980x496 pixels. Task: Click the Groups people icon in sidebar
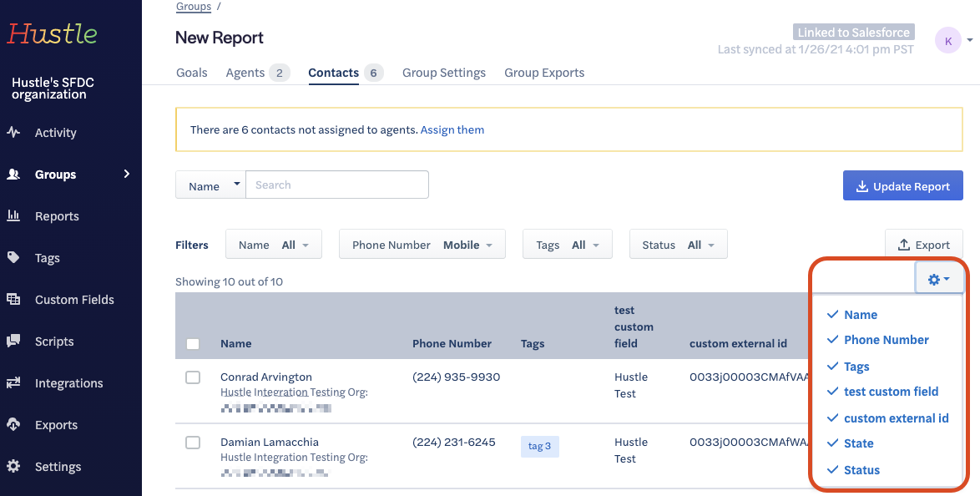pos(13,174)
